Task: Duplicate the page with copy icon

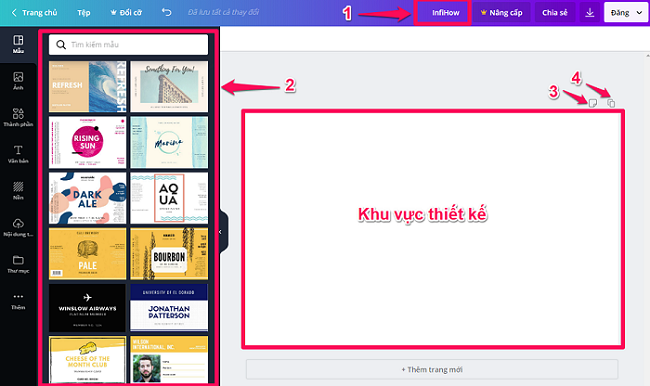Action: click(x=611, y=103)
